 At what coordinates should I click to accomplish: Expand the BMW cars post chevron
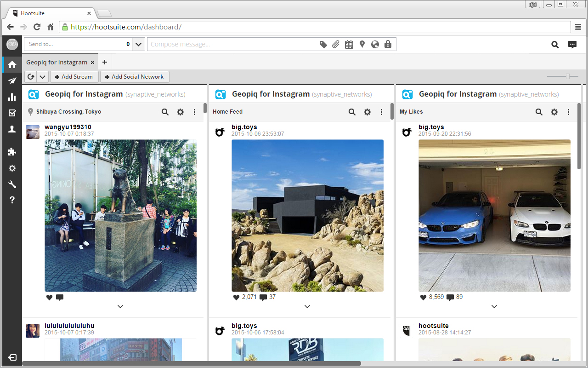tap(494, 306)
